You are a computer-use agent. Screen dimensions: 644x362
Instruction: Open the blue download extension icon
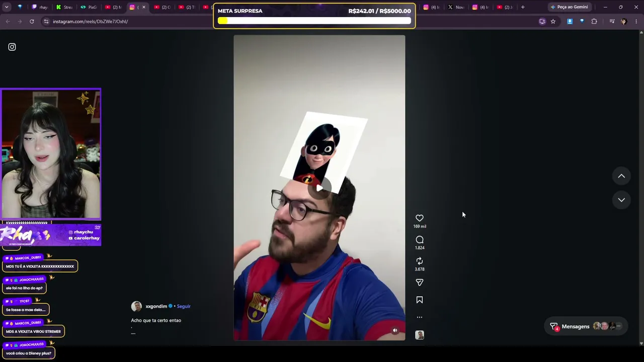point(570,22)
